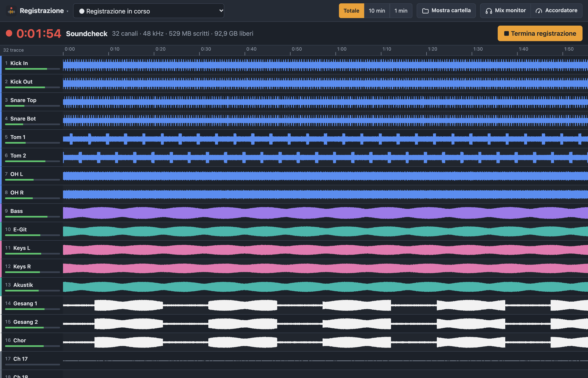This screenshot has height=378, width=588.
Task: Select track 8 OH R
Action: [32, 194]
